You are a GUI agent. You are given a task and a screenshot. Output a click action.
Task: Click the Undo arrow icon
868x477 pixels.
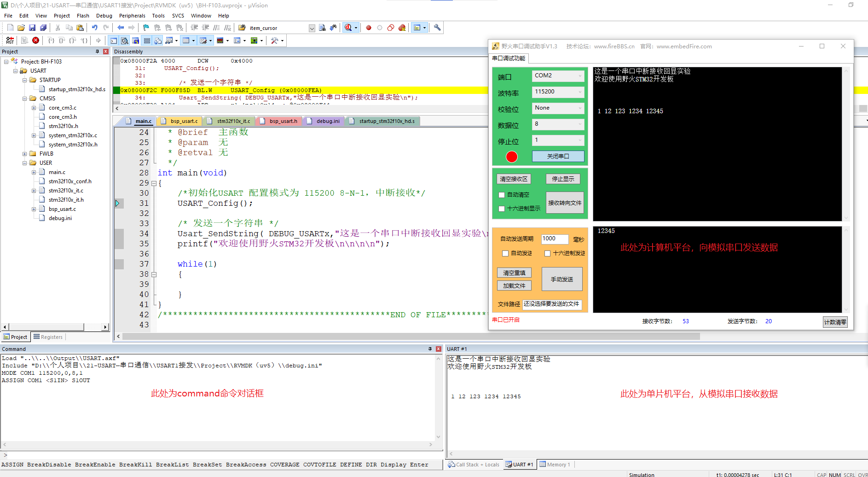(95, 28)
